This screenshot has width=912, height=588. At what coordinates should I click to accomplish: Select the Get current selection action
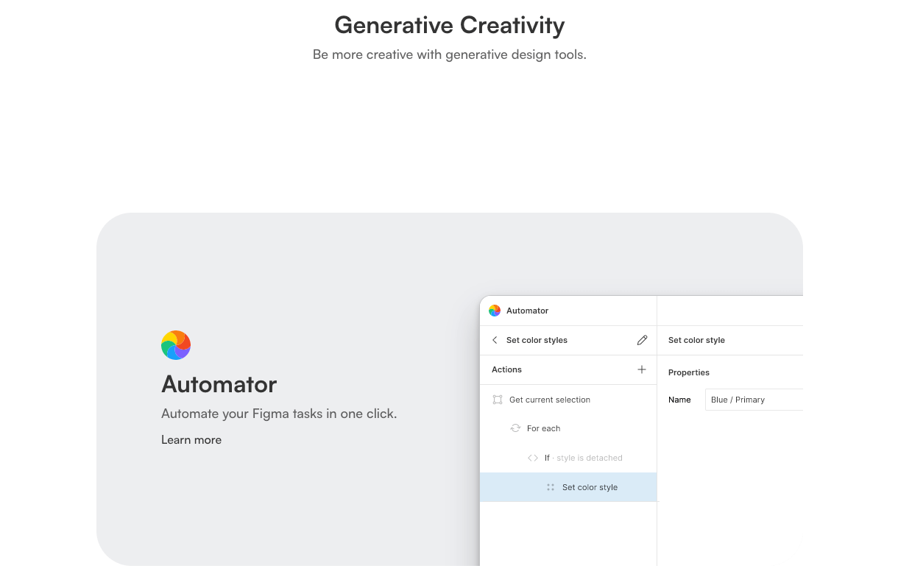(568, 400)
